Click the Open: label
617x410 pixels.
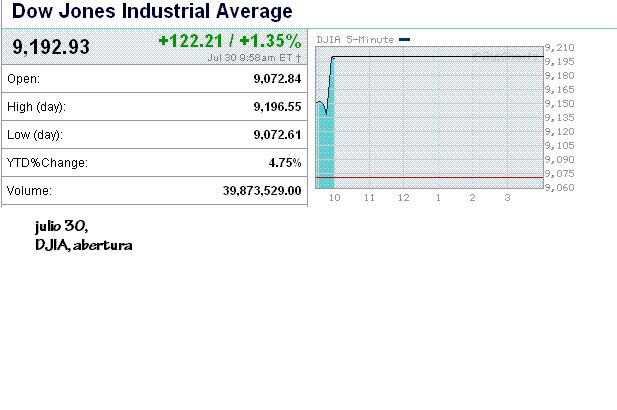[x=24, y=79]
